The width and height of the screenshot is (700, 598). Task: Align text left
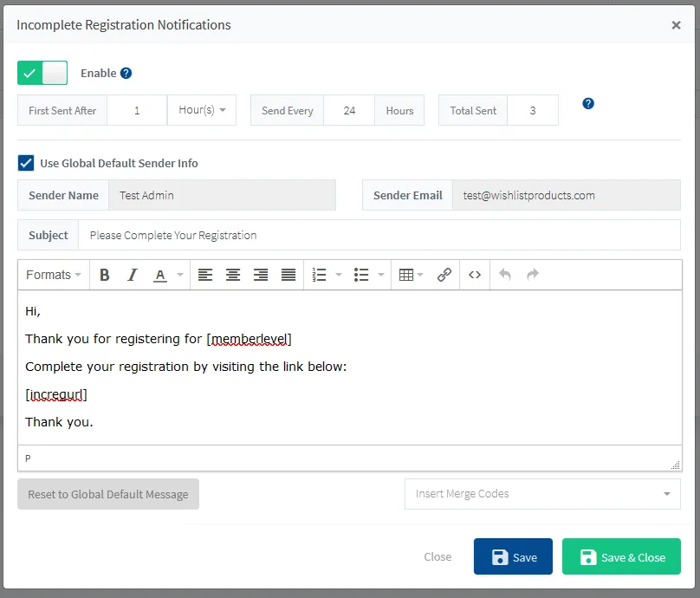pos(205,275)
